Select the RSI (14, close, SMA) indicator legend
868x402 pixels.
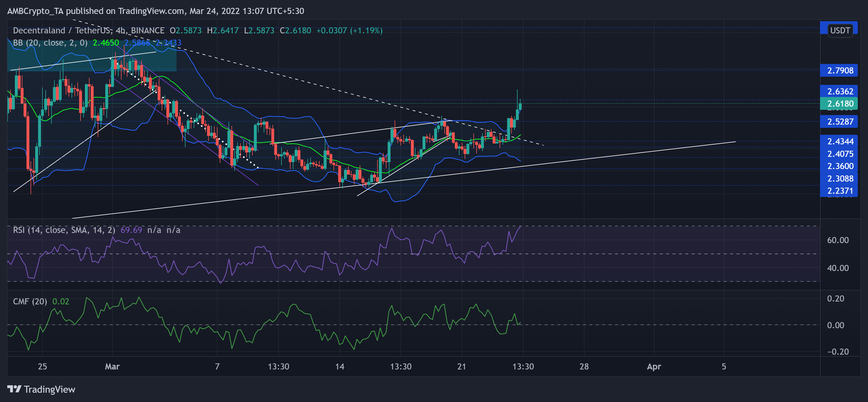coord(64,230)
